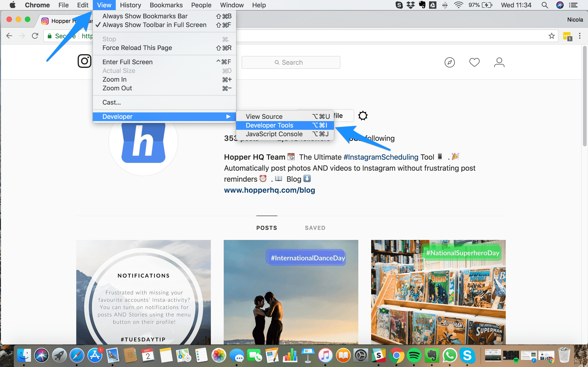This screenshot has width=588, height=367.
Task: Toggle Always Show Toolbar in Full Screen
Action: pos(154,25)
